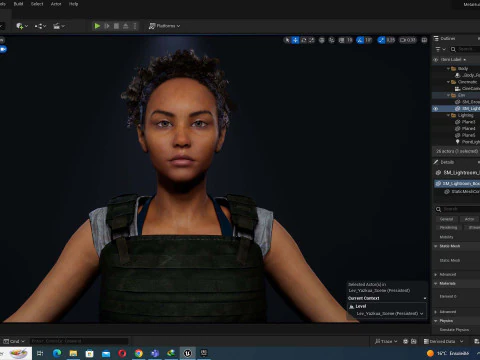Viewport: 480px width, 360px height.
Task: Click the console command input field
Action: pyautogui.click(x=79, y=341)
